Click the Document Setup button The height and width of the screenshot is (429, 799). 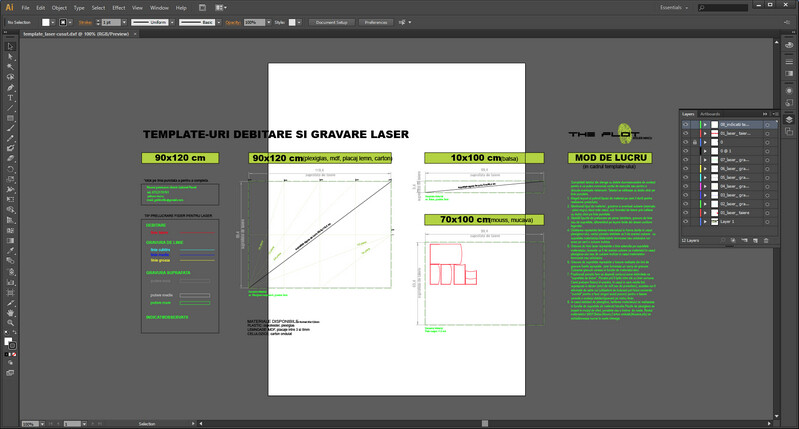(x=330, y=21)
